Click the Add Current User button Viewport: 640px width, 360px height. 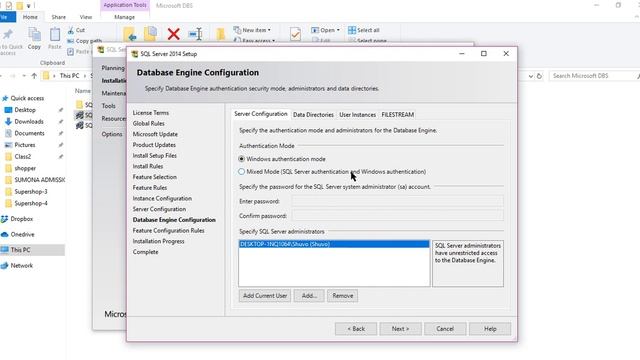click(265, 296)
